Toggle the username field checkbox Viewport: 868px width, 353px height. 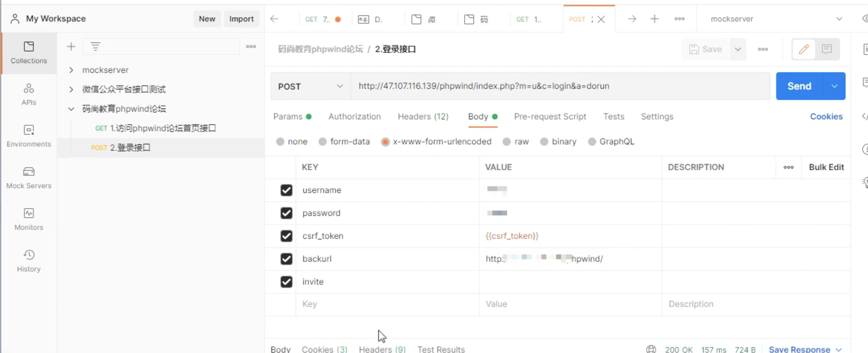[286, 190]
